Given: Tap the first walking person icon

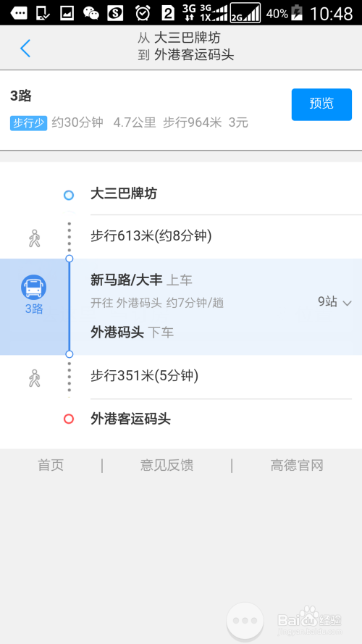Looking at the screenshot, I should 35,238.
